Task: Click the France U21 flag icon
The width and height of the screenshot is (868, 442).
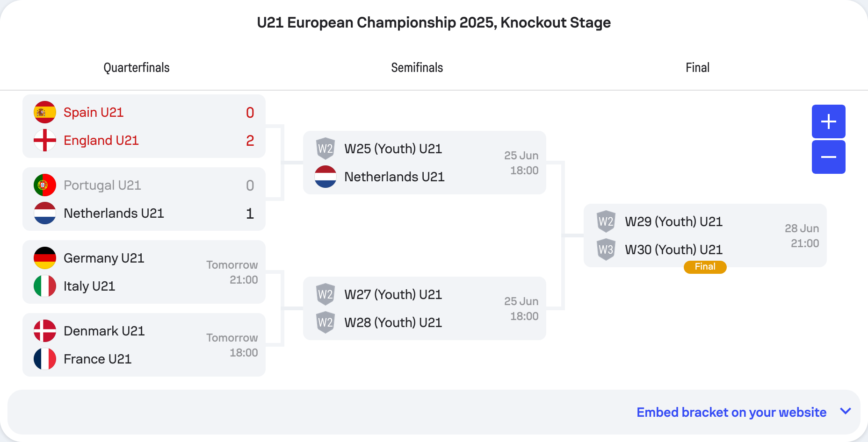Action: coord(45,359)
